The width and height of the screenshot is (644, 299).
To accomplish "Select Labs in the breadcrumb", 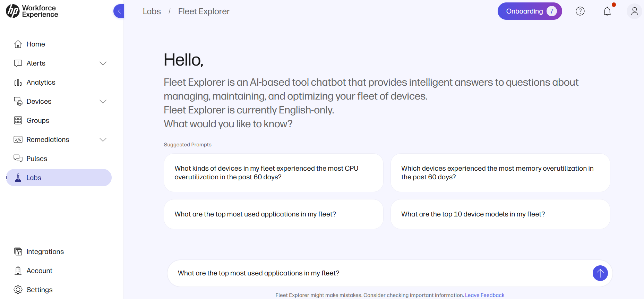I will (152, 11).
